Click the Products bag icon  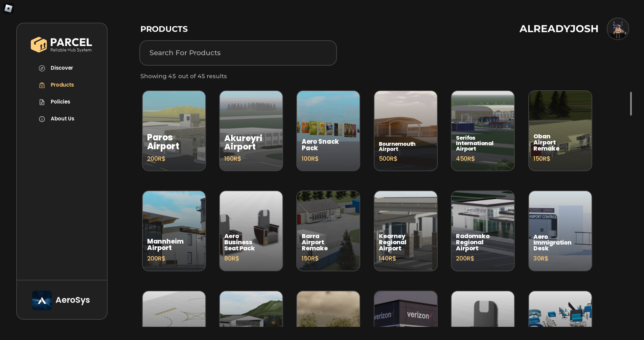point(42,85)
